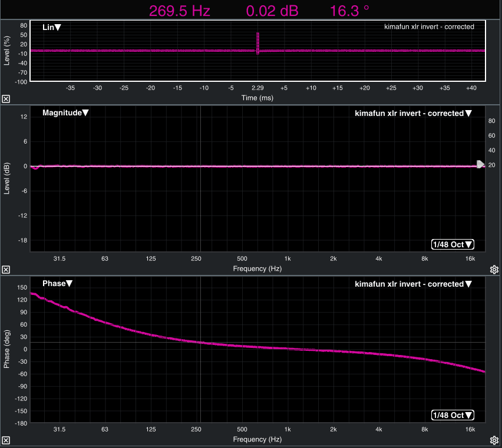Open the Phase graph type dropdown
This screenshot has height=448, width=502.
point(57,283)
